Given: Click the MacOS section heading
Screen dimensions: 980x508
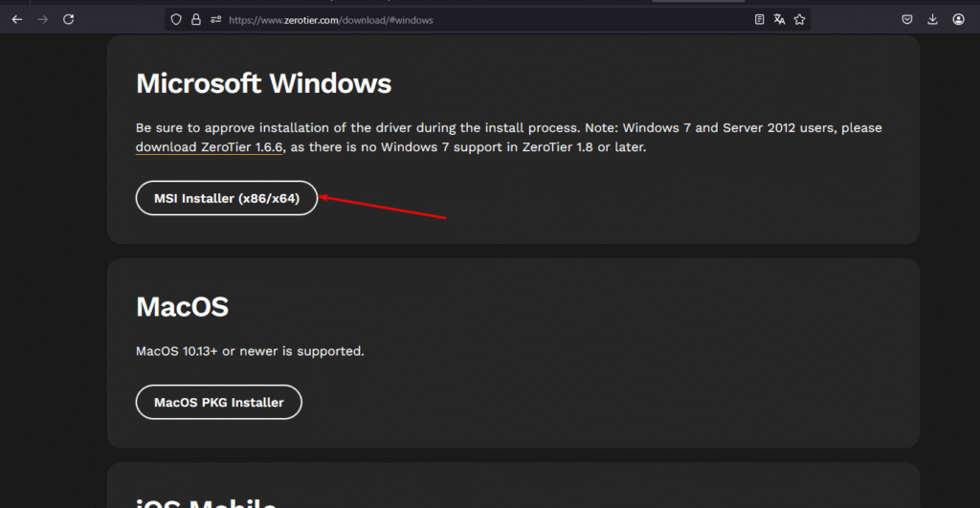Looking at the screenshot, I should point(182,306).
